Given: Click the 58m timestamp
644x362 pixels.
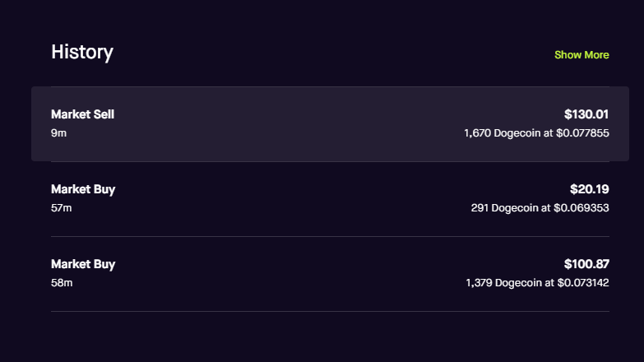Looking at the screenshot, I should (x=62, y=283).
